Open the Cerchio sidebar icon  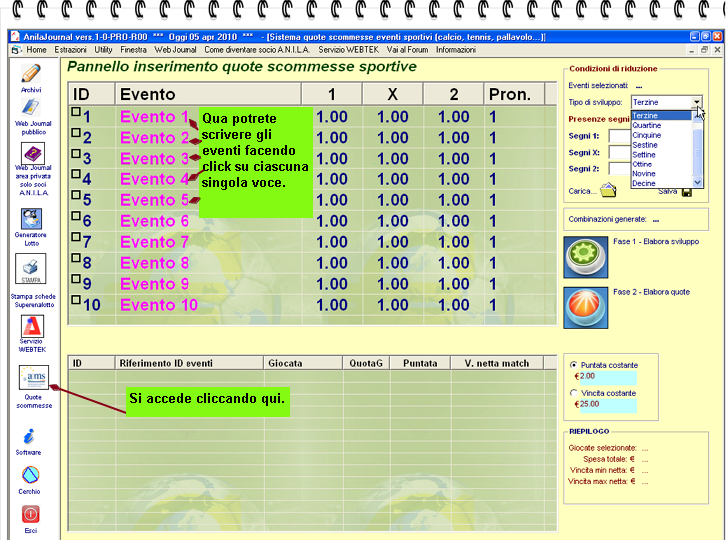coord(31,475)
